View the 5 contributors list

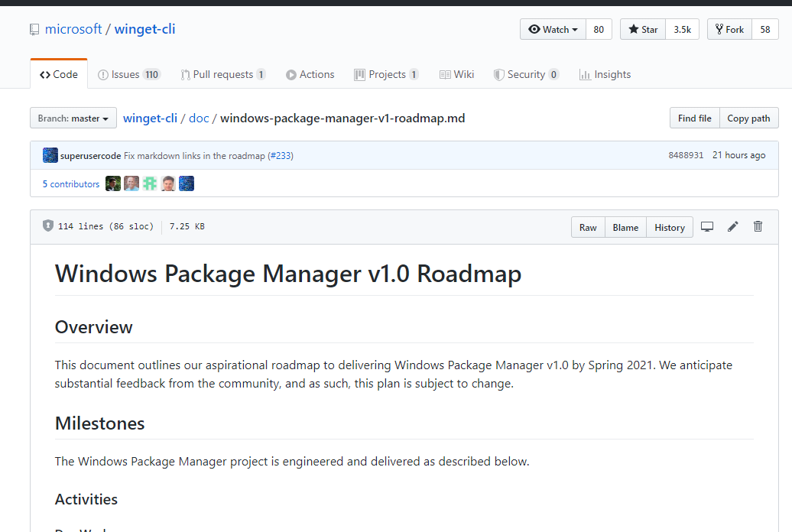pyautogui.click(x=70, y=184)
